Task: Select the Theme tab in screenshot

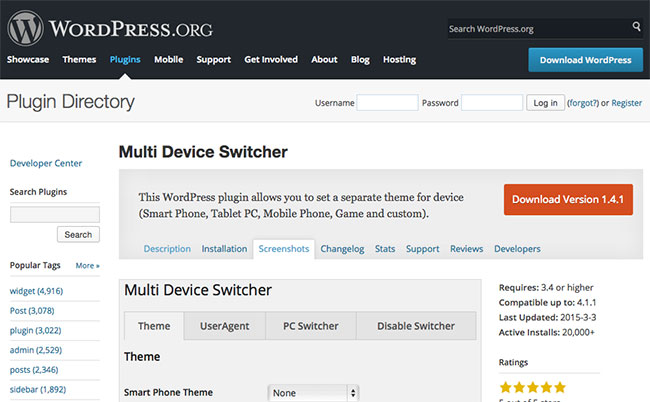Action: tap(154, 326)
